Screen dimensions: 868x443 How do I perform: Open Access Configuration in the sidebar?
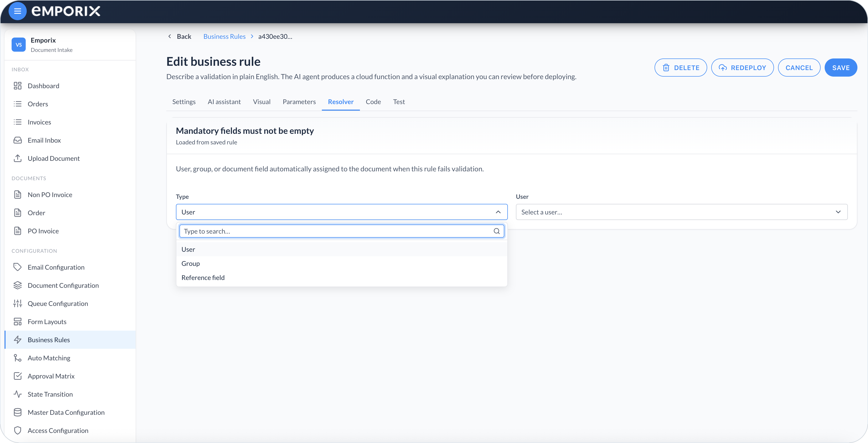coord(70,431)
